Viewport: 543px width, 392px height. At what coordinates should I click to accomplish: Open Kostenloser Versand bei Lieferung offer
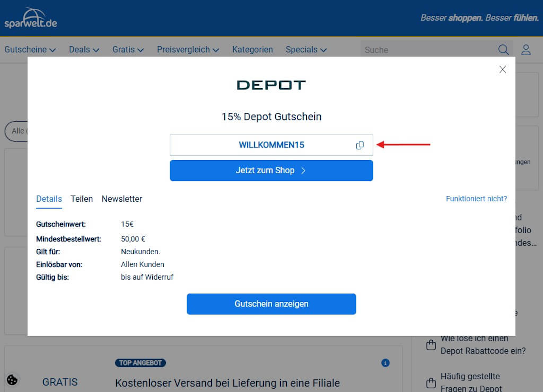pos(227,383)
